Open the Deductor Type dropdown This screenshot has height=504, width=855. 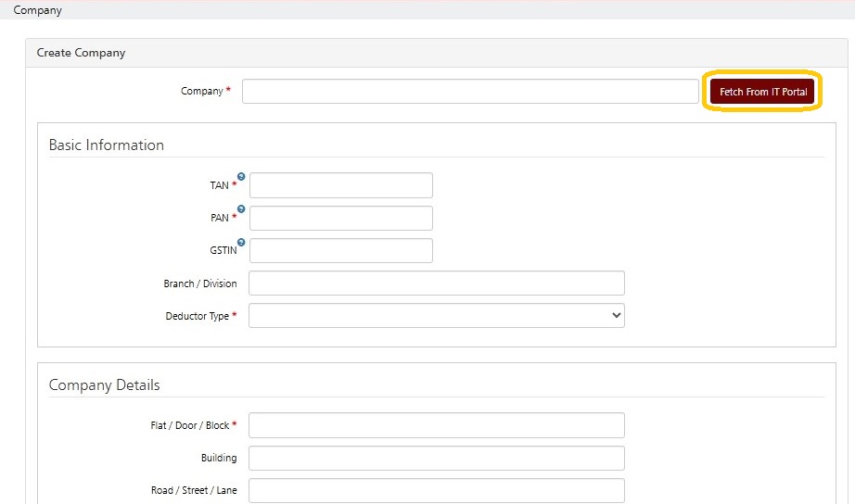436,316
